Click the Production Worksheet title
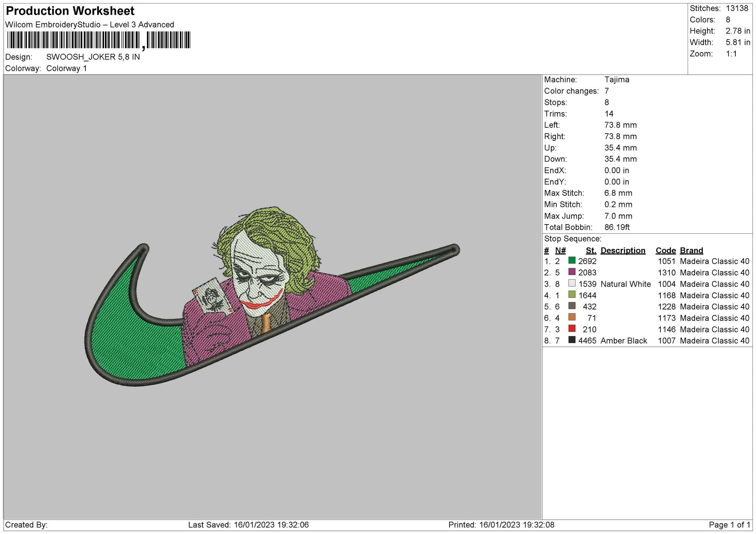Image resolution: width=756 pixels, height=534 pixels. tap(70, 11)
